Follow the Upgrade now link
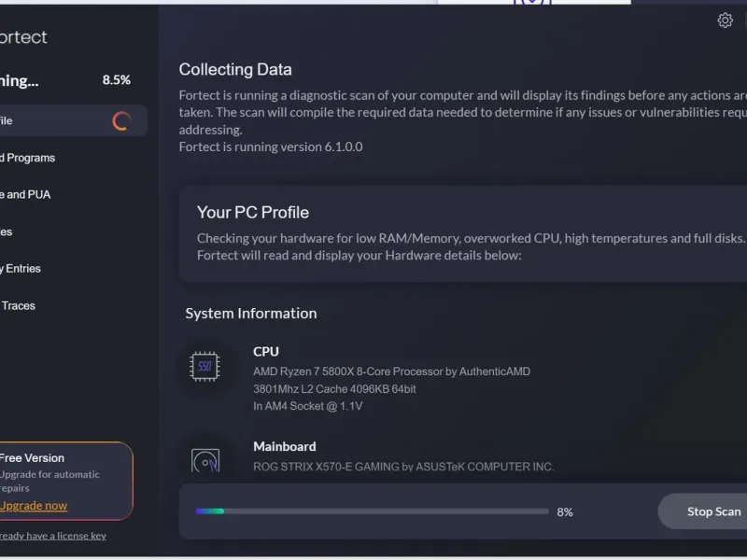The image size is (747, 560). 34,506
